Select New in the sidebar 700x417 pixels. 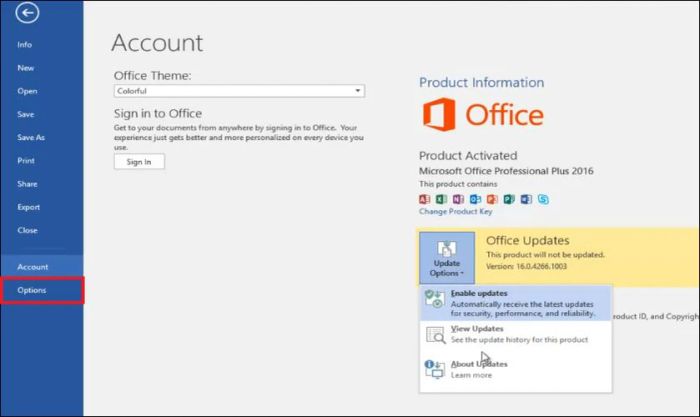(x=25, y=68)
